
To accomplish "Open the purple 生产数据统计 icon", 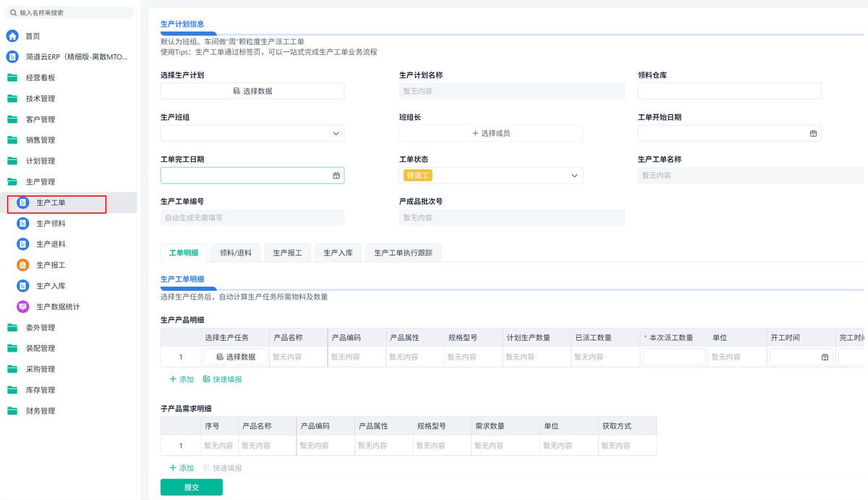I will point(22,307).
